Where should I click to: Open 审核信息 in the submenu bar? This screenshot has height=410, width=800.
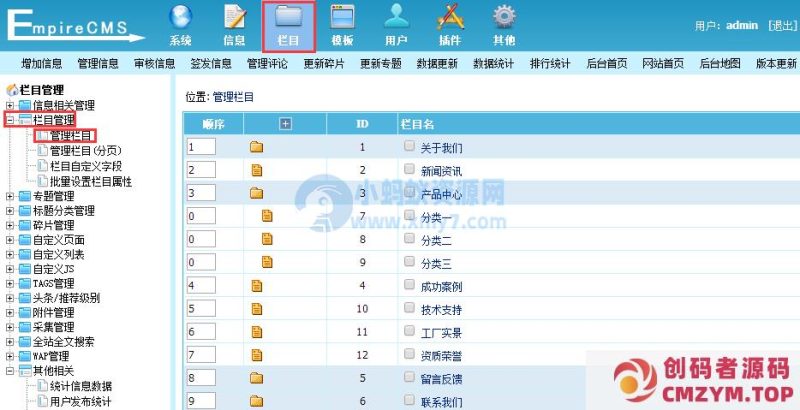pos(155,64)
